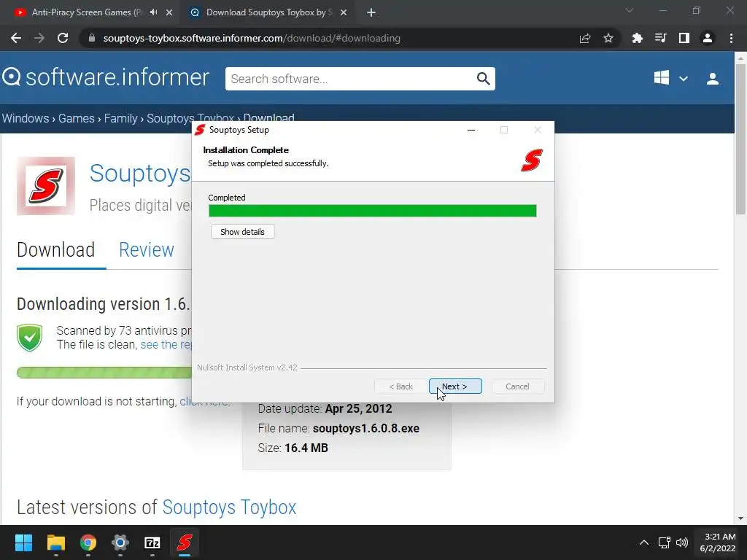Click network icon in system tray
Screen dimensions: 747x560
[x=664, y=542]
